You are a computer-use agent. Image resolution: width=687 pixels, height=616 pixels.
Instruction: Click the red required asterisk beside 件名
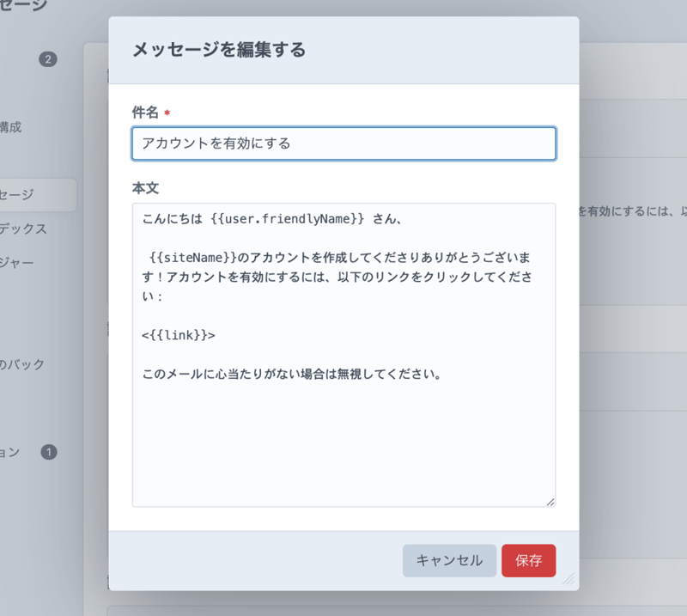tap(167, 113)
